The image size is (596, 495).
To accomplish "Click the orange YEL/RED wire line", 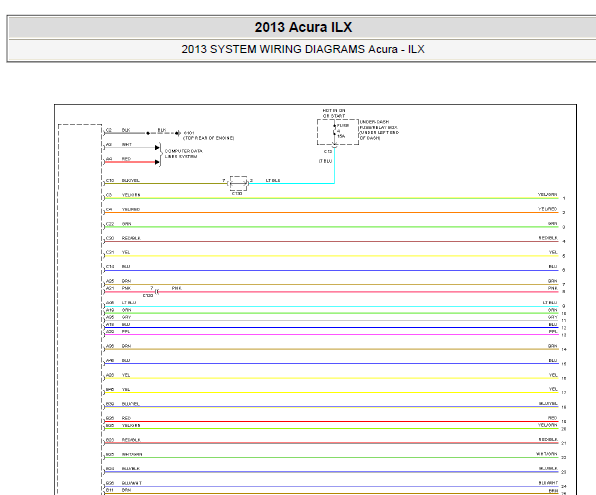I will click(331, 213).
